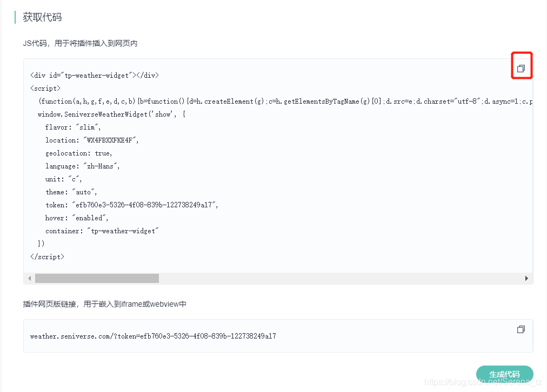
Task: Click the closing </script> tag line
Action: (48, 257)
